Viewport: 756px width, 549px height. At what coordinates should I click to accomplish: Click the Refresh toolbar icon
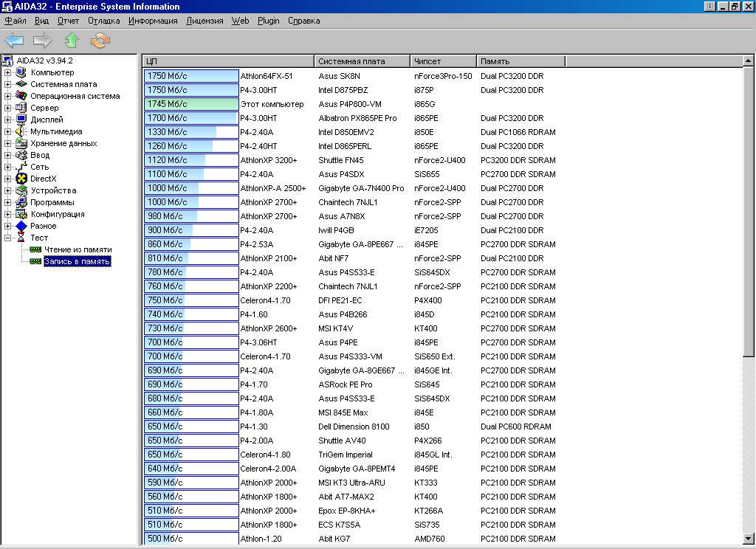point(100,41)
